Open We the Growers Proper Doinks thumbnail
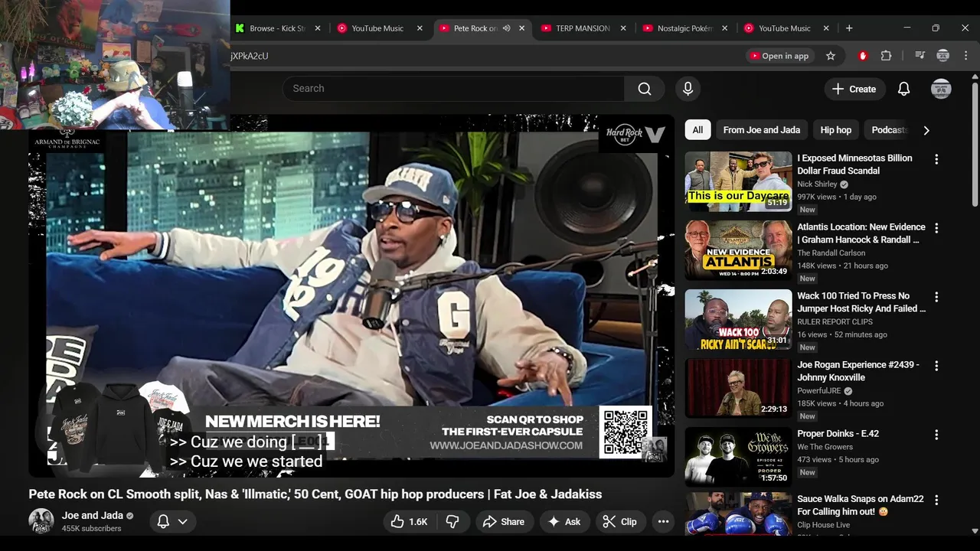 click(738, 457)
